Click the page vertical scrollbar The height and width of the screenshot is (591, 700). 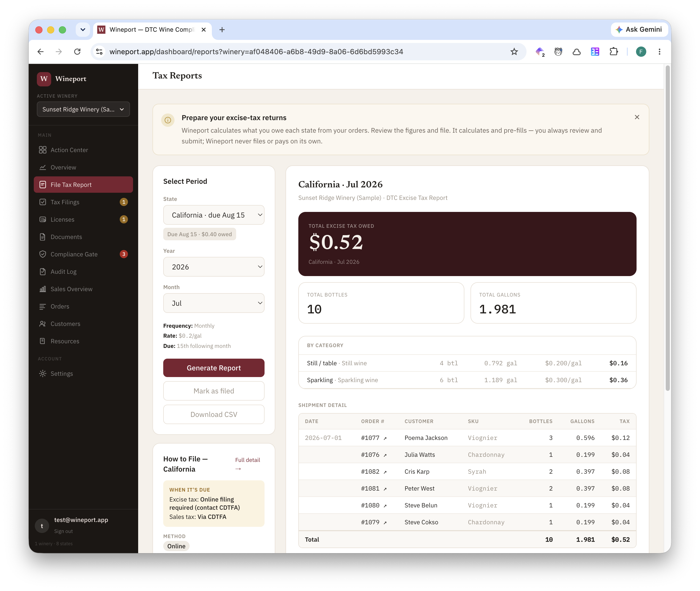[668, 228]
